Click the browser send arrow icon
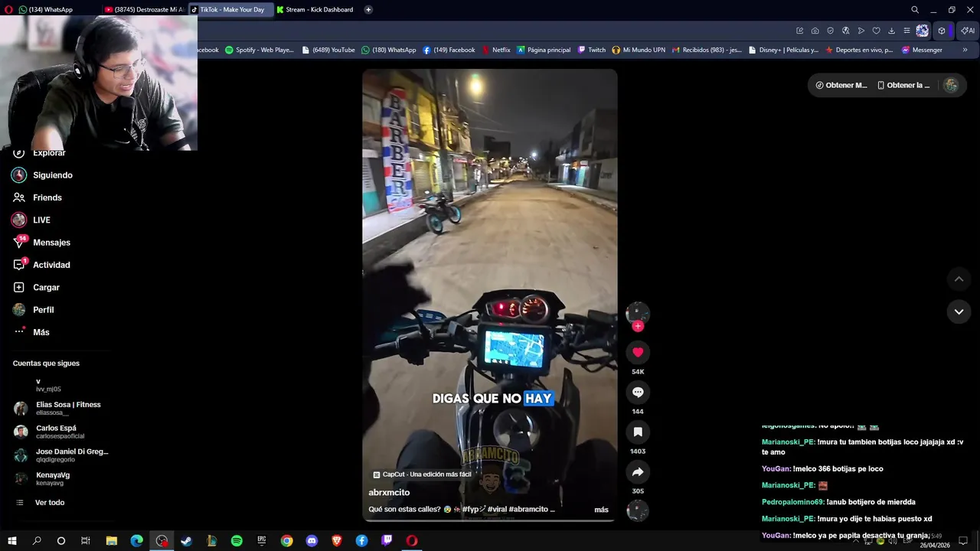980x551 pixels. [861, 31]
